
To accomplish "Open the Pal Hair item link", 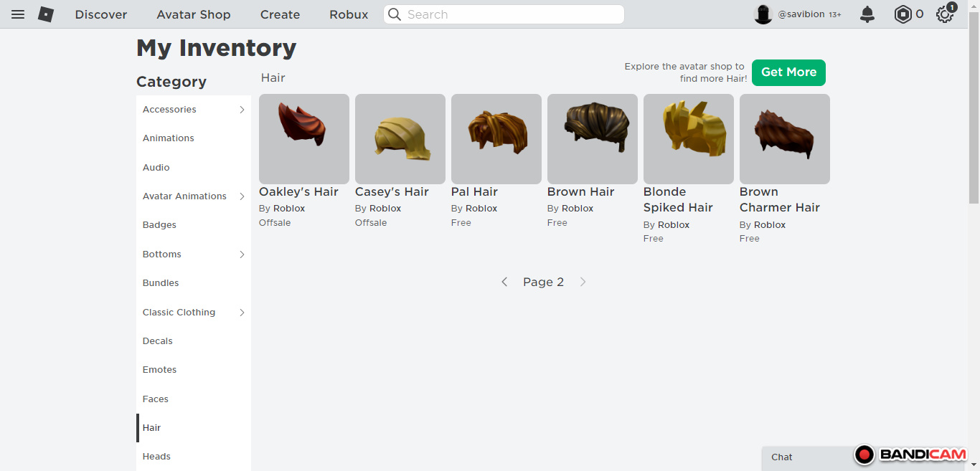I will click(474, 192).
